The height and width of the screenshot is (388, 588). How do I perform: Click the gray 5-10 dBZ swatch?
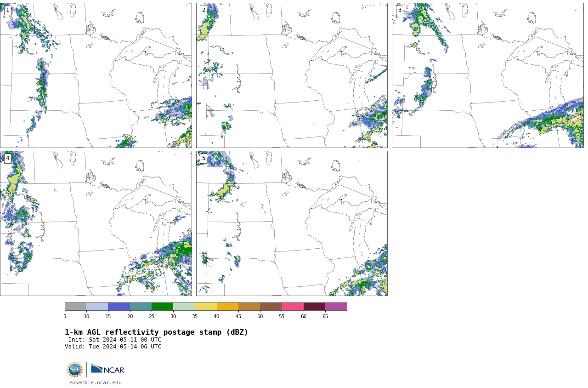[75, 307]
